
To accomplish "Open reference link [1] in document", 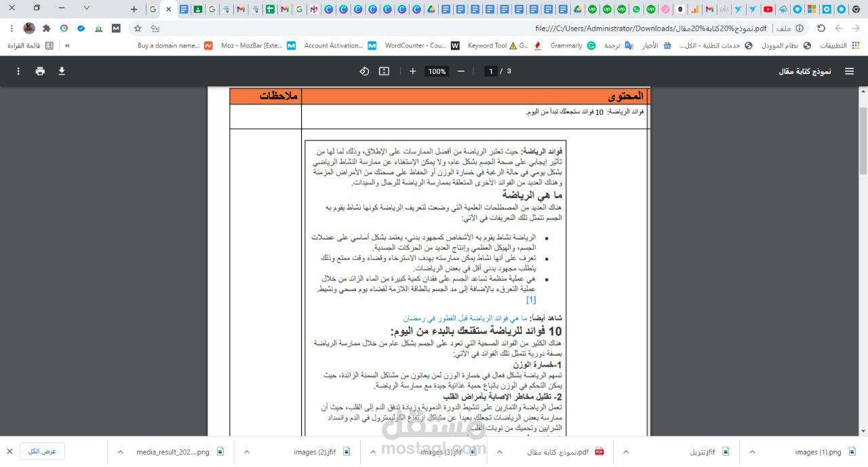I will click(x=531, y=299).
